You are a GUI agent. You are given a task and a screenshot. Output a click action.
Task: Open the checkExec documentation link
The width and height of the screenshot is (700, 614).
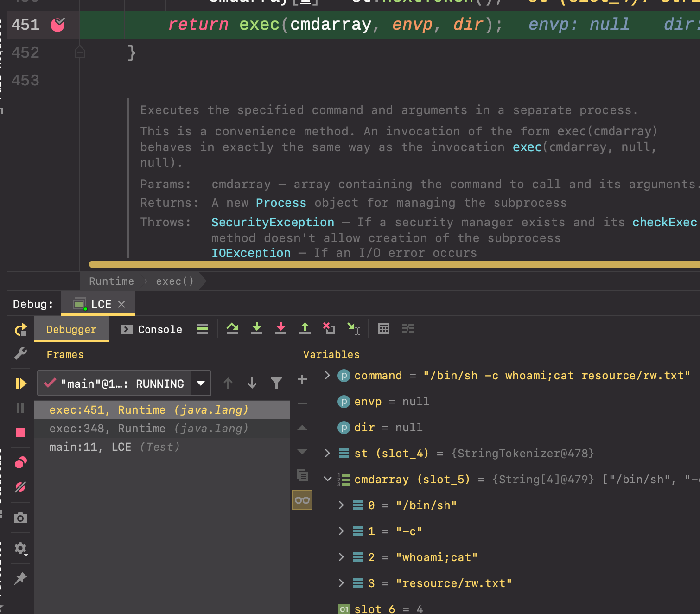(x=664, y=222)
